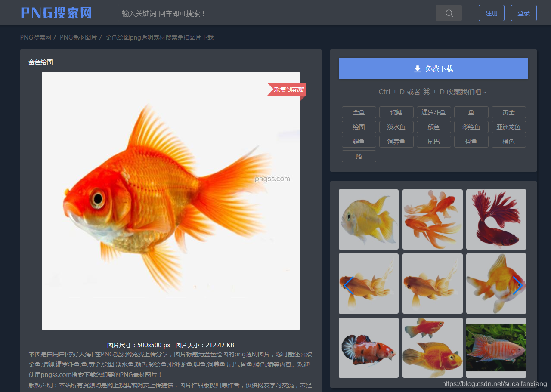Open the fish in green plants thumbnail
This screenshot has width=551, height=392.
coord(496,347)
